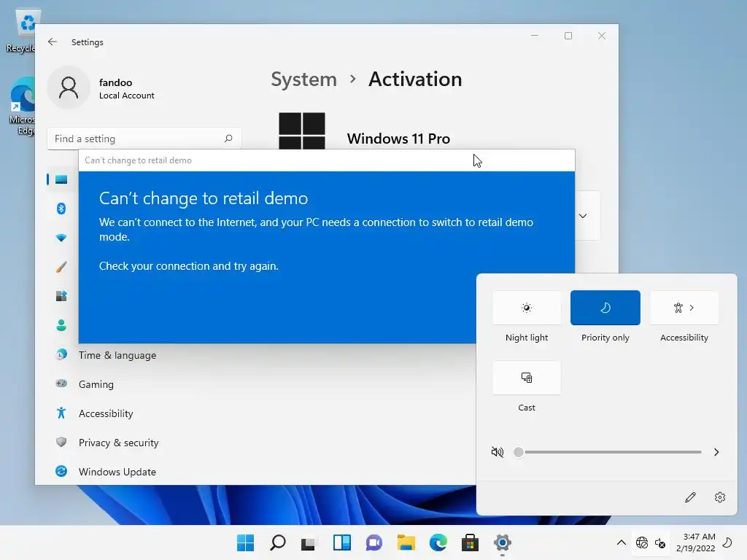Open sound output chevron next to volume
Image resolution: width=747 pixels, height=560 pixels.
pyautogui.click(x=716, y=452)
